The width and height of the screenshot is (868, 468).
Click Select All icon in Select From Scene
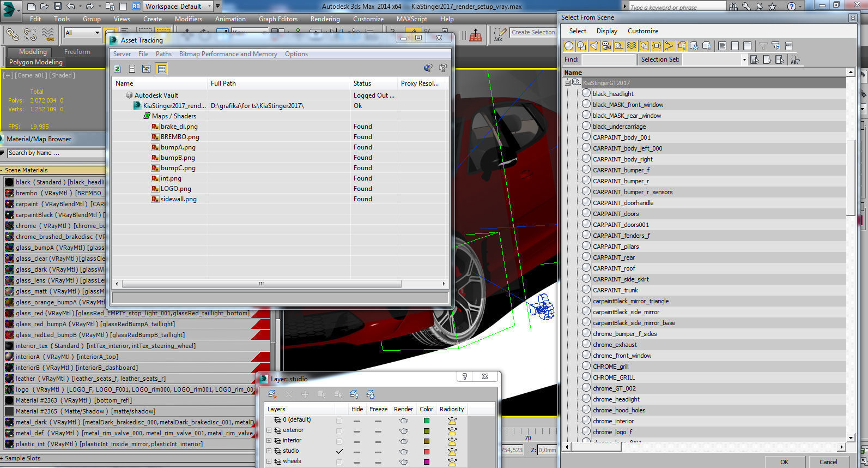point(723,46)
